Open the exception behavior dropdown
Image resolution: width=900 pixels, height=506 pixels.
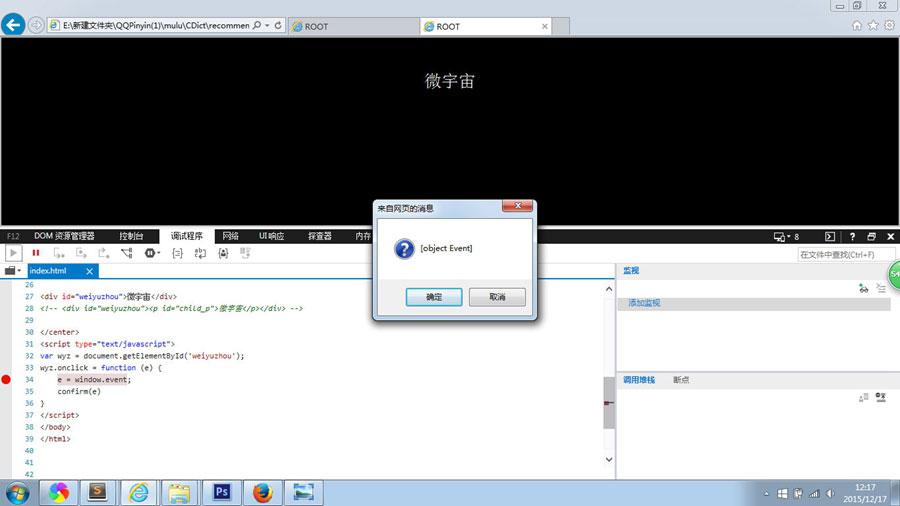pyautogui.click(x=152, y=254)
